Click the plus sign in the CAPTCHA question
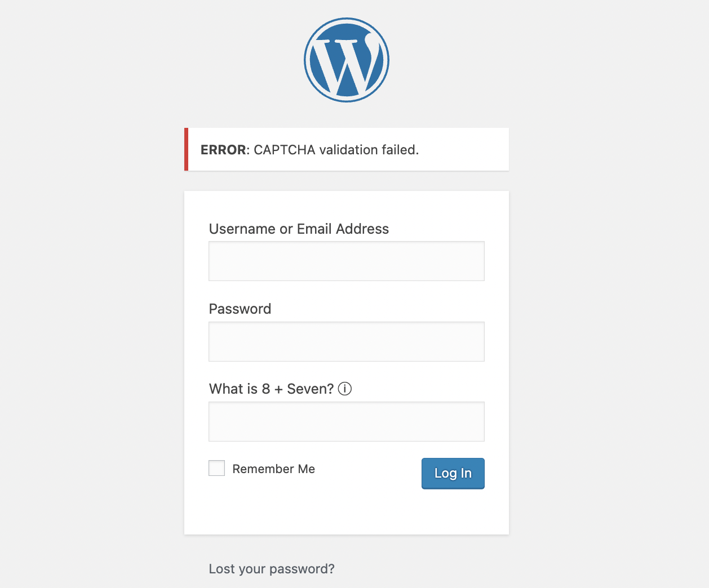Viewport: 709px width, 588px height. coord(278,389)
